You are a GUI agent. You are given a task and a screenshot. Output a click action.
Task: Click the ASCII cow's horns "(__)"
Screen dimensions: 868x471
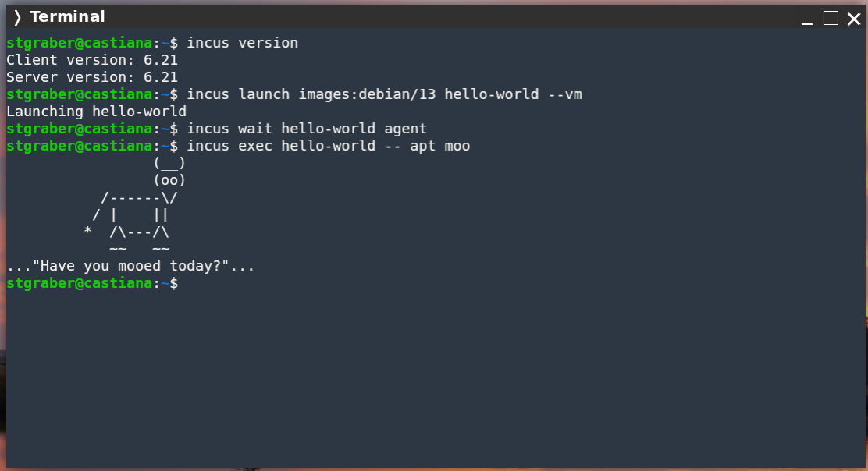(x=169, y=163)
